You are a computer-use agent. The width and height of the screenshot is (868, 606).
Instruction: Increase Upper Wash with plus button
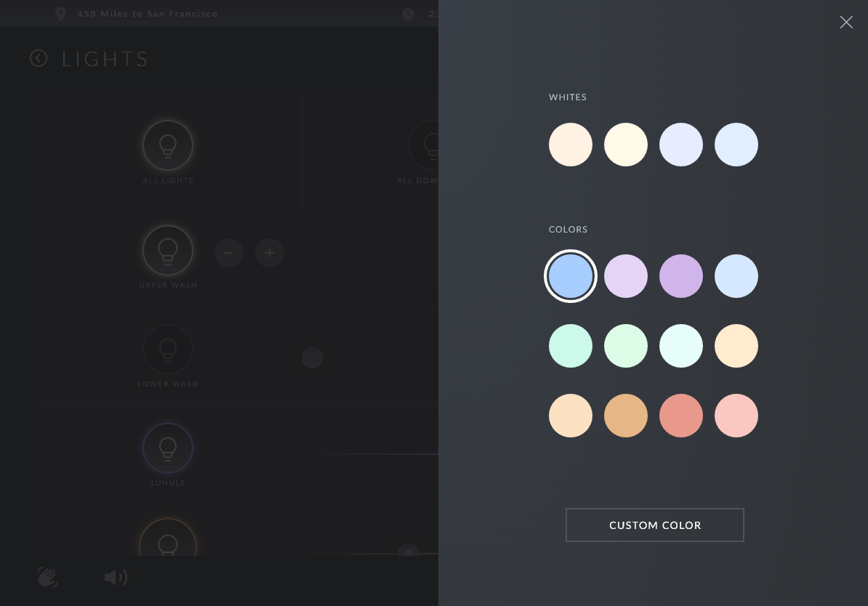pos(270,253)
